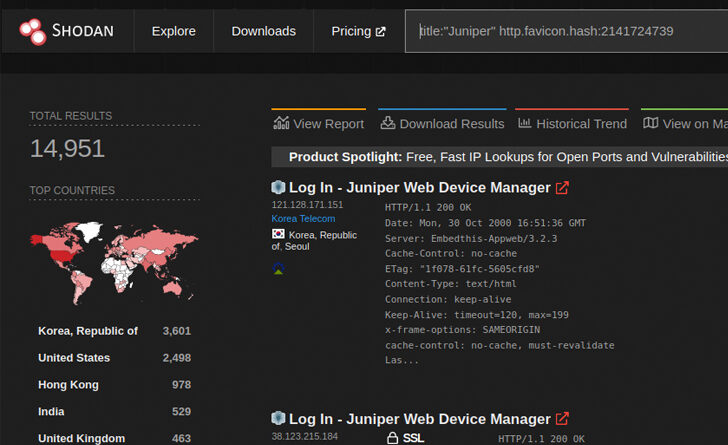The image size is (728, 445).
Task: Click the Shodan logo icon
Action: (32, 32)
